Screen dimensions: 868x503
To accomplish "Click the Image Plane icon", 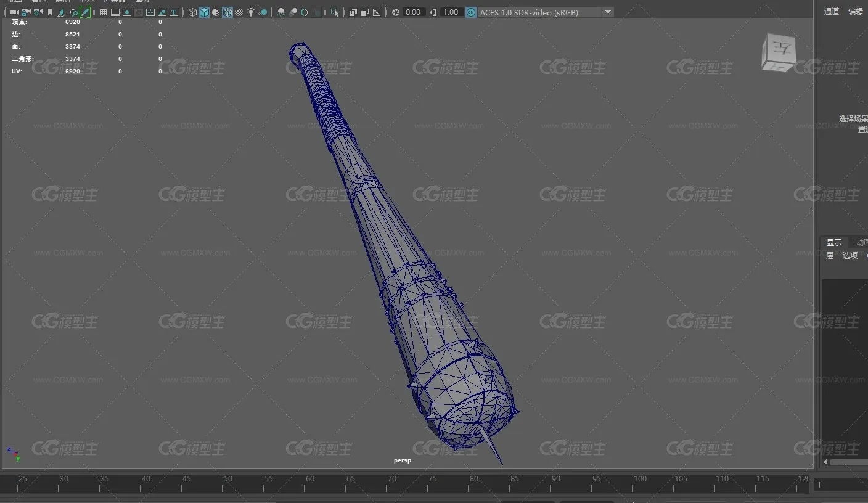I will [62, 12].
